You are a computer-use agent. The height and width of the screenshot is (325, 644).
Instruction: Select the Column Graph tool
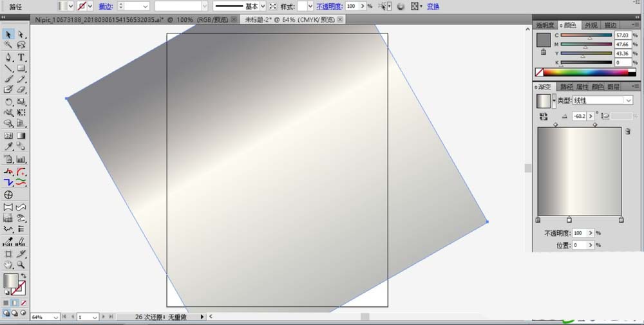point(21,159)
